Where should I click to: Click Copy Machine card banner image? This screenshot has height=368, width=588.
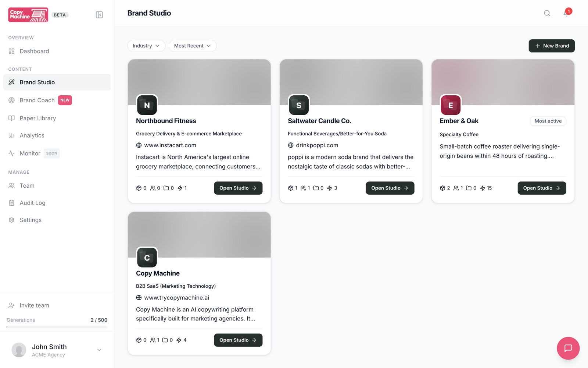coord(199,234)
